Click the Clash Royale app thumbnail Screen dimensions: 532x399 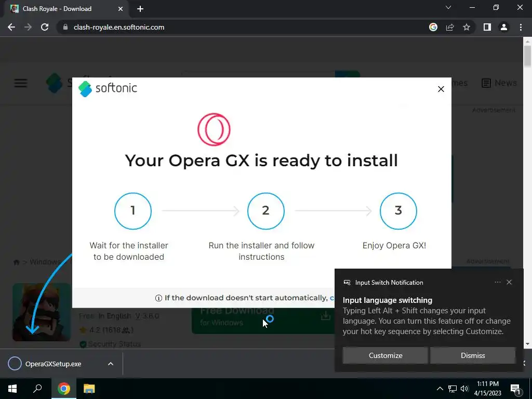point(42,312)
